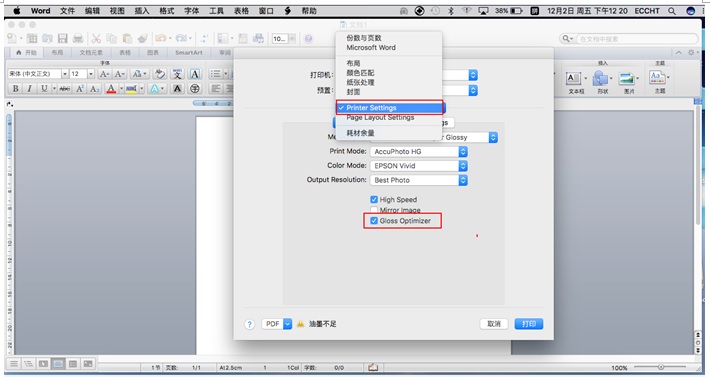Switch to the 文档元素 ribbon tab
The height and width of the screenshot is (380, 710).
tap(91, 53)
